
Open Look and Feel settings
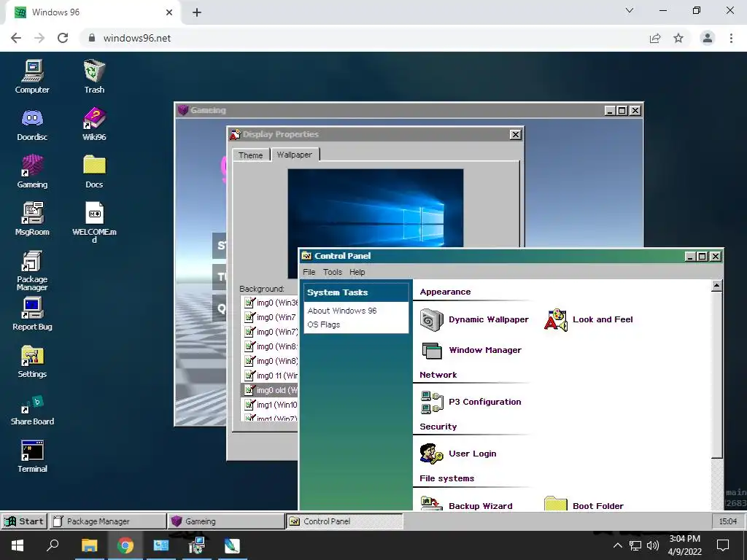[589, 319]
